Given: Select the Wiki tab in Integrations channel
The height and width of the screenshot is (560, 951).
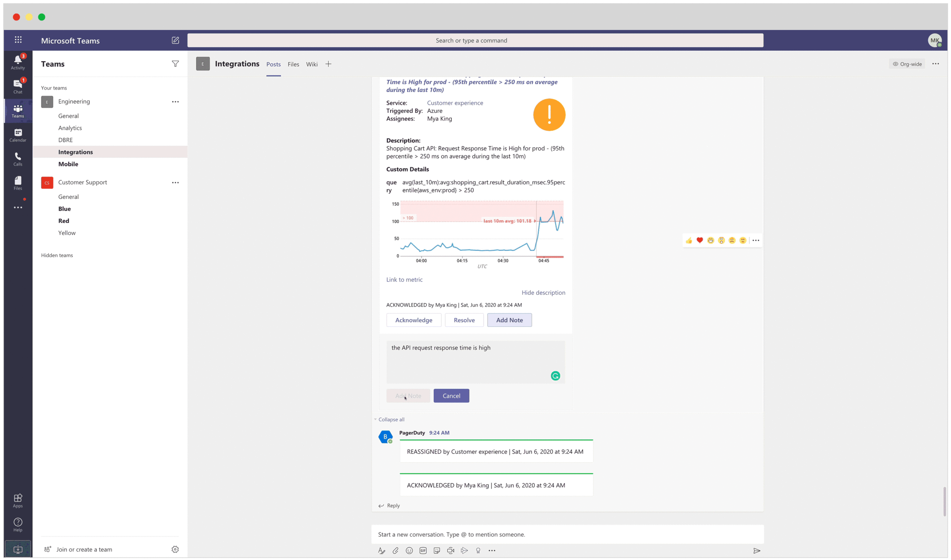Looking at the screenshot, I should tap(312, 64).
